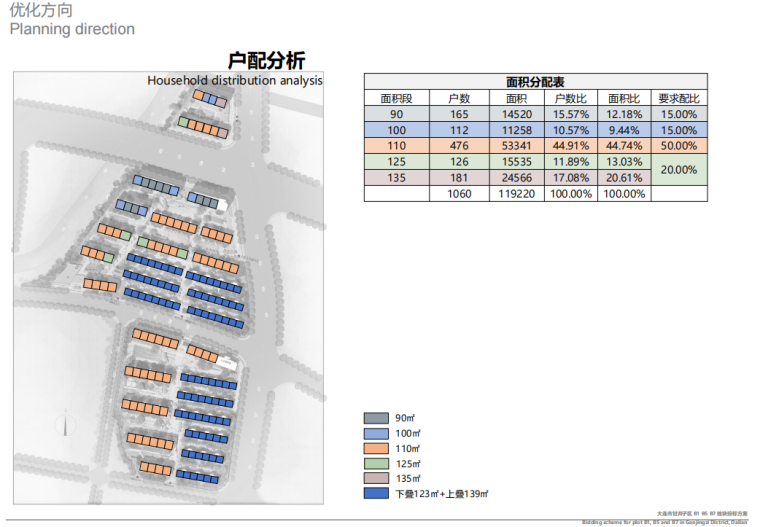The height and width of the screenshot is (527, 760).
Task: Click the north arrow on site plan
Action: pyautogui.click(x=67, y=427)
